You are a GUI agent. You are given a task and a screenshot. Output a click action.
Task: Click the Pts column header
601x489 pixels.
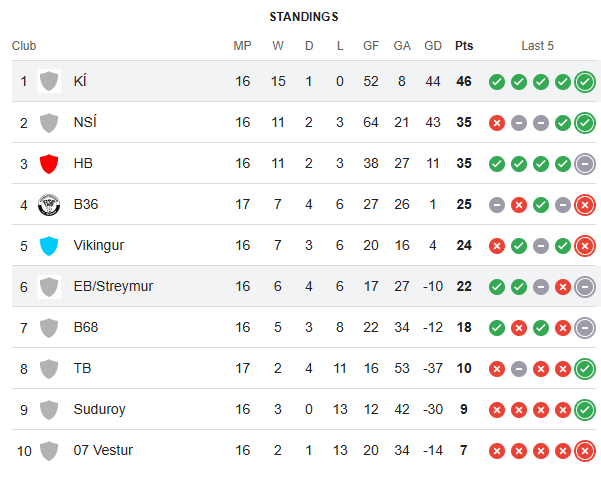[464, 46]
